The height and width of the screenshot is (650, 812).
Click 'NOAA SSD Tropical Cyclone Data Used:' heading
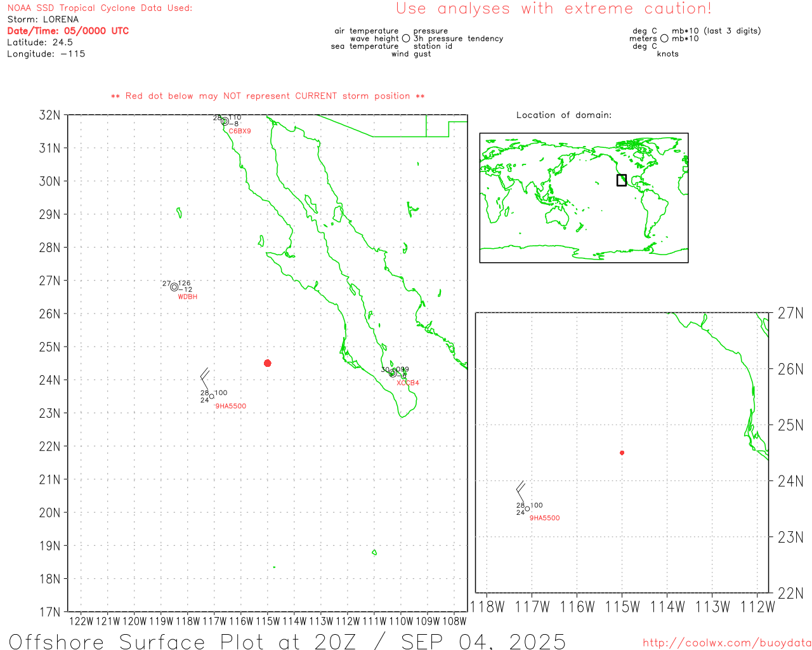(100, 8)
